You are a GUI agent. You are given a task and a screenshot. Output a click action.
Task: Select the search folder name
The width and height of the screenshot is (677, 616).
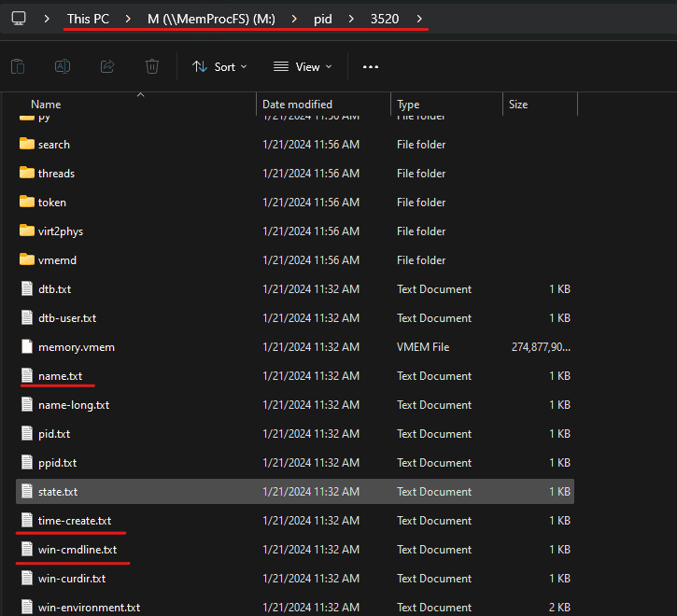tap(54, 144)
